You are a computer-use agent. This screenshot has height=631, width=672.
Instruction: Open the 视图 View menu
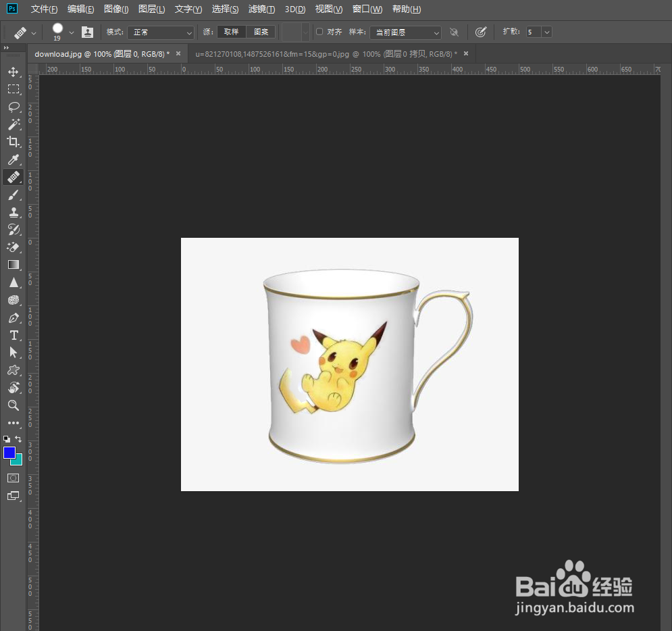[x=329, y=9]
